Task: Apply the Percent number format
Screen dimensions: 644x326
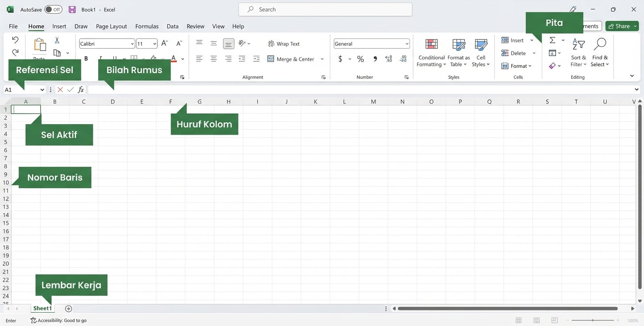Action: pos(360,58)
